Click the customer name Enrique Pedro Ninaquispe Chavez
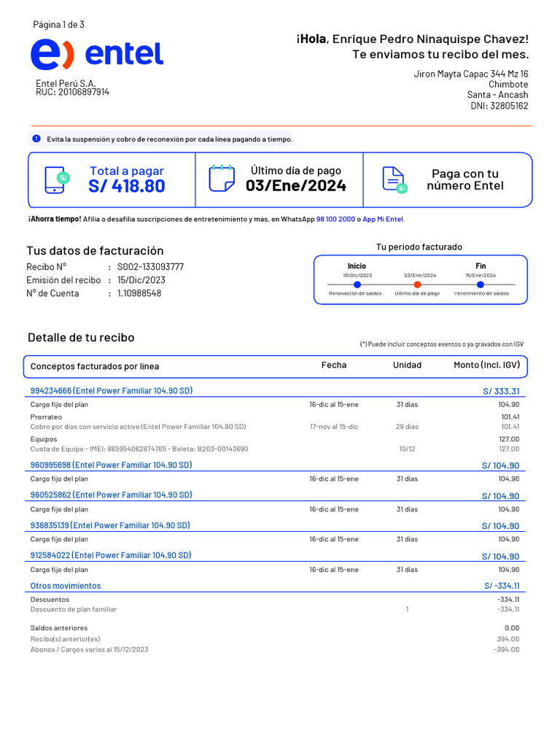This screenshot has width=560, height=747. [430, 39]
